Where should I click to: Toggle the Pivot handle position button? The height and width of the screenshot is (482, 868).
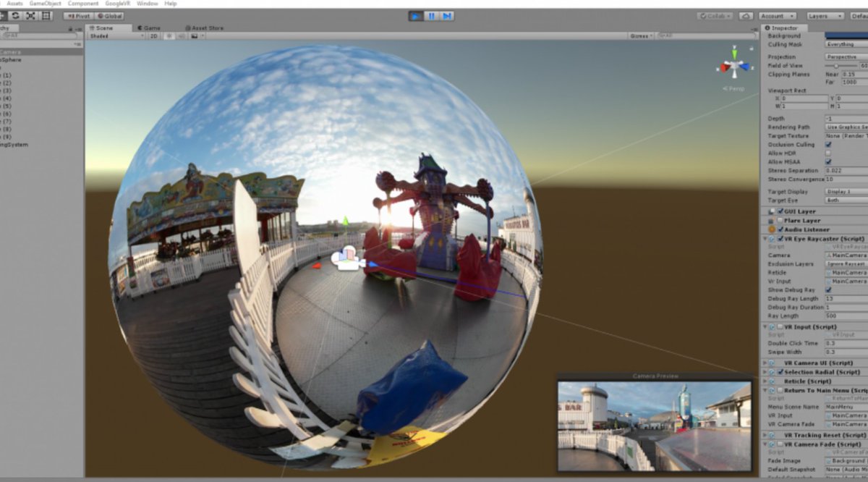pyautogui.click(x=77, y=15)
